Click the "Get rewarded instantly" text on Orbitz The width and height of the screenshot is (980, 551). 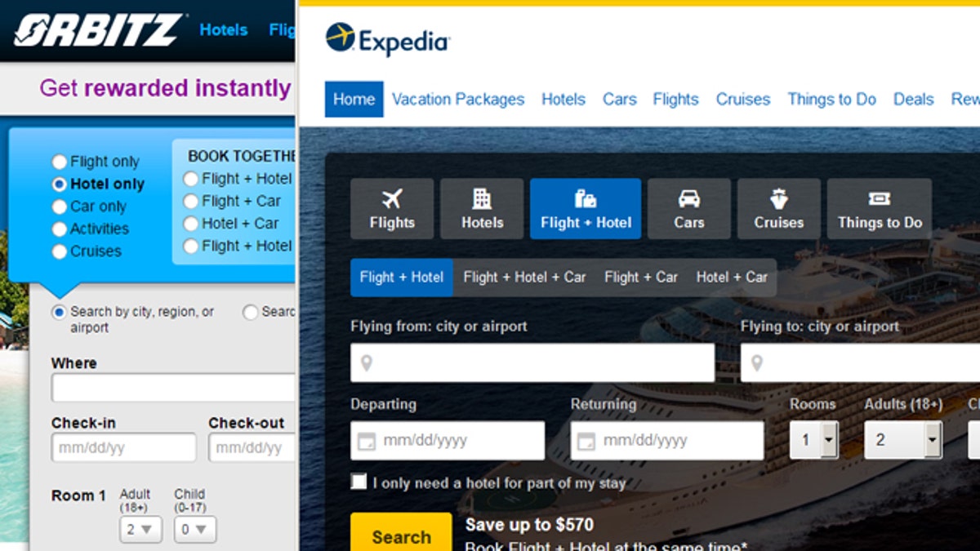[165, 88]
